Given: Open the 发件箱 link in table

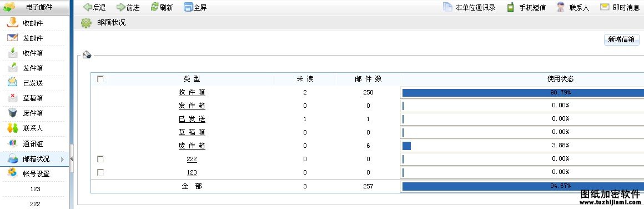Looking at the screenshot, I should (x=192, y=106).
